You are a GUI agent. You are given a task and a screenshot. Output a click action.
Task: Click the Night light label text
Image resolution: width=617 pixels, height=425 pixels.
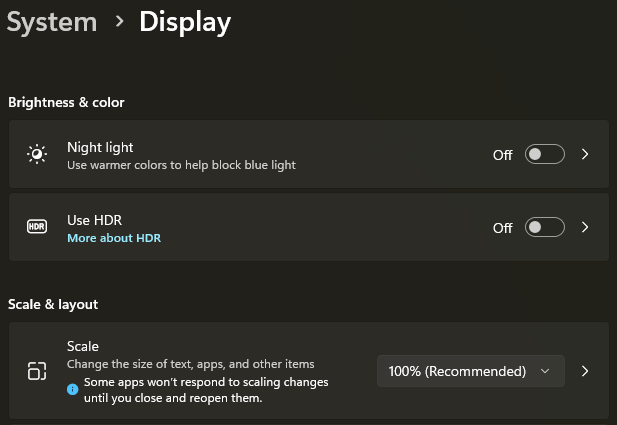[x=100, y=147]
